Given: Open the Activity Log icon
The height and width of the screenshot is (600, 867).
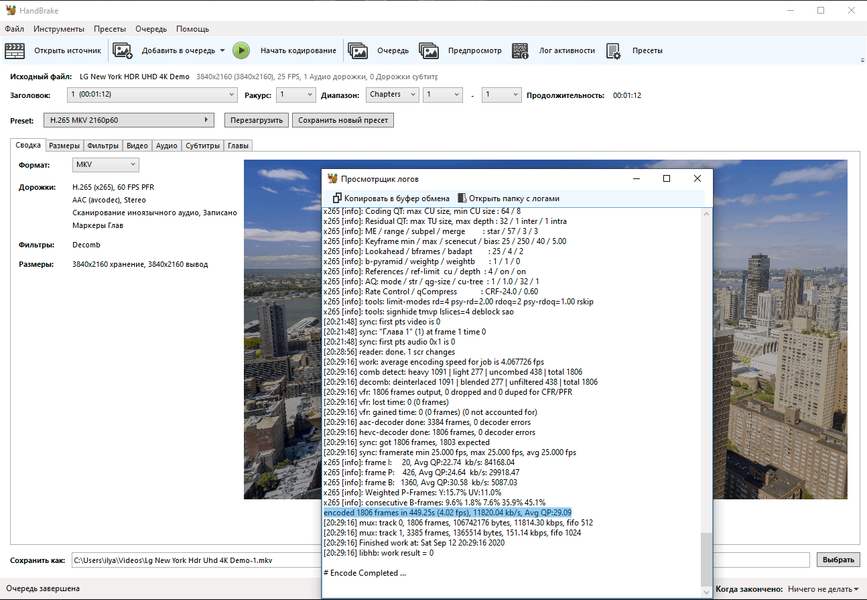Looking at the screenshot, I should [x=520, y=50].
